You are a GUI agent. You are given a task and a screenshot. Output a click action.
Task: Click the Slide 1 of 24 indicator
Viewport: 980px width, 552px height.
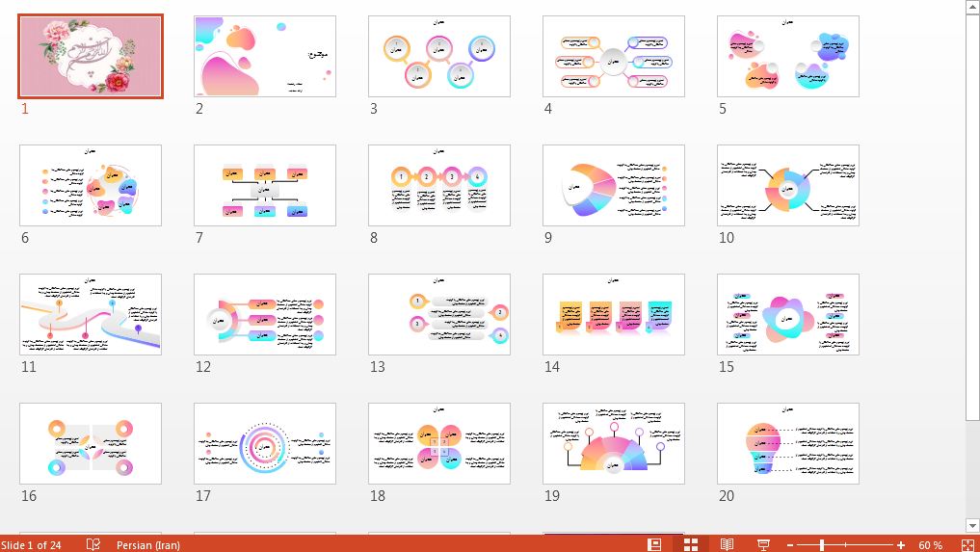click(31, 545)
